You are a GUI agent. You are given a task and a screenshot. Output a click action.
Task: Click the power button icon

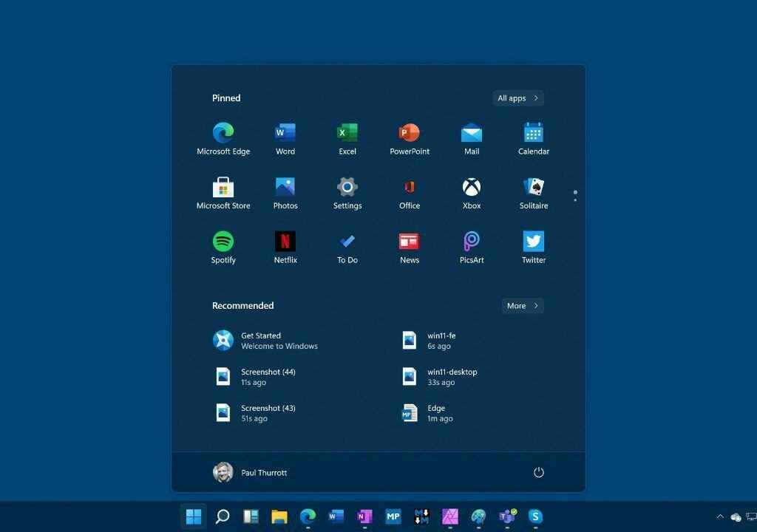(x=539, y=472)
